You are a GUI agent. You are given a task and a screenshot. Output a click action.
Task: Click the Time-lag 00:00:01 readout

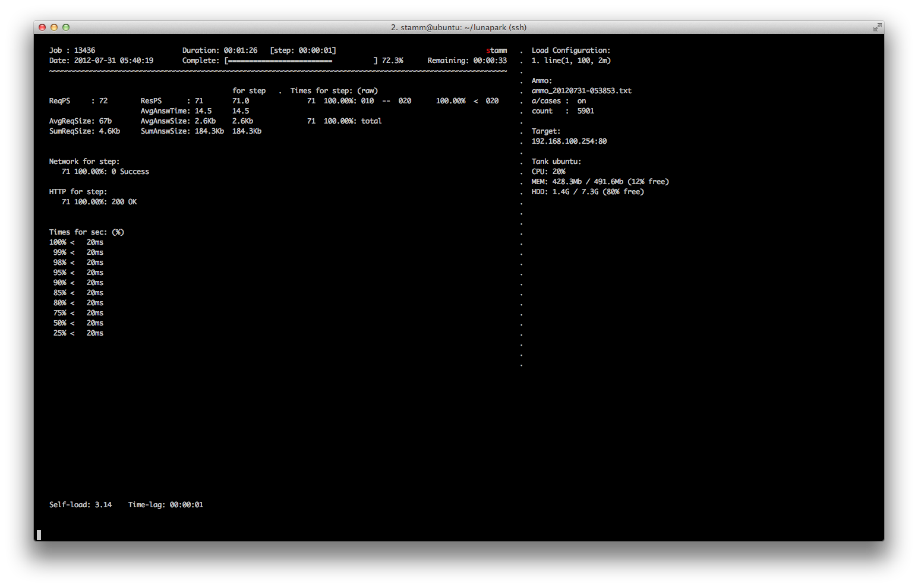(186, 505)
